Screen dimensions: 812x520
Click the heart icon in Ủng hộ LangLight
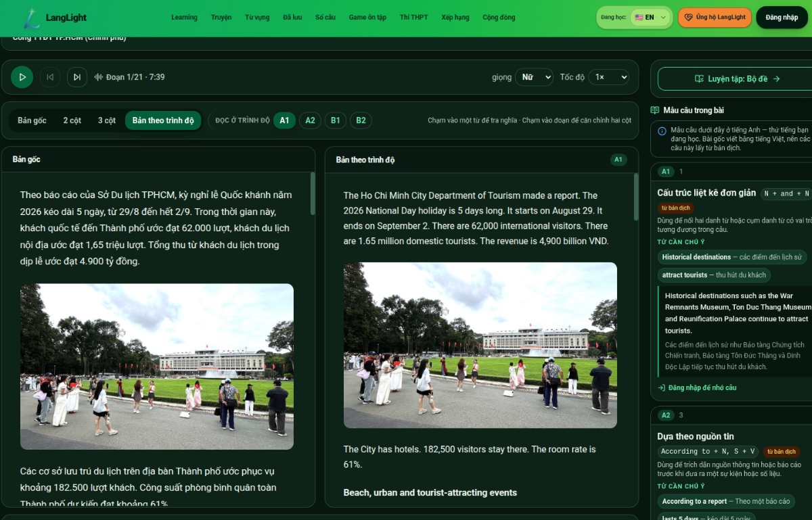click(x=689, y=18)
